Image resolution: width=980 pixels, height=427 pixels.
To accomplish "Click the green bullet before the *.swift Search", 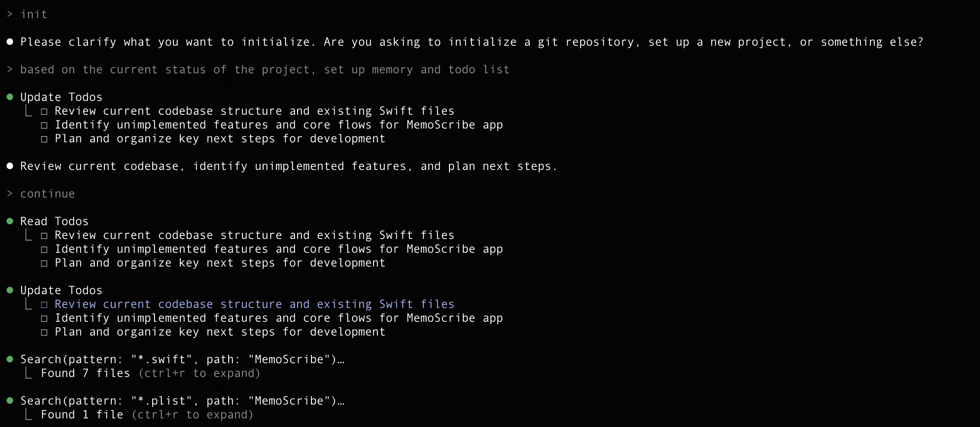I will coord(10,359).
